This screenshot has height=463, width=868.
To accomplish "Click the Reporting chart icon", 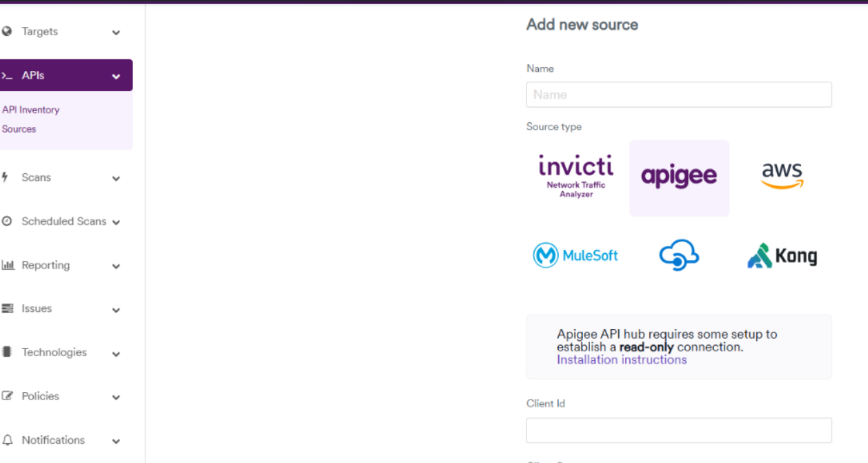I will 8,265.
